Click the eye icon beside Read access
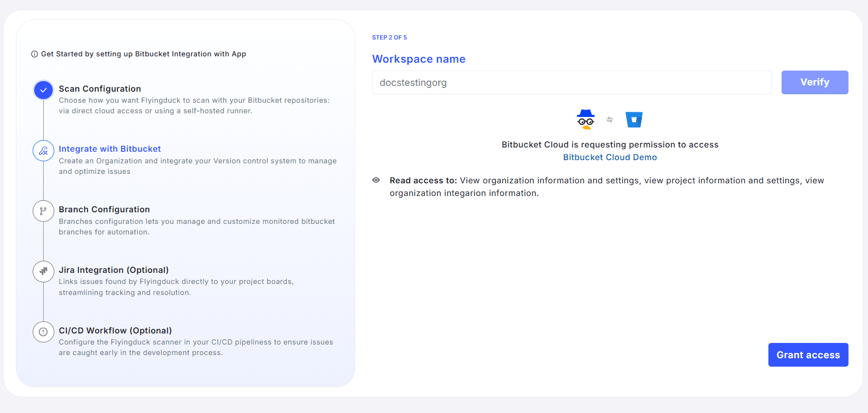Viewport: 868px width, 413px height. 376,180
